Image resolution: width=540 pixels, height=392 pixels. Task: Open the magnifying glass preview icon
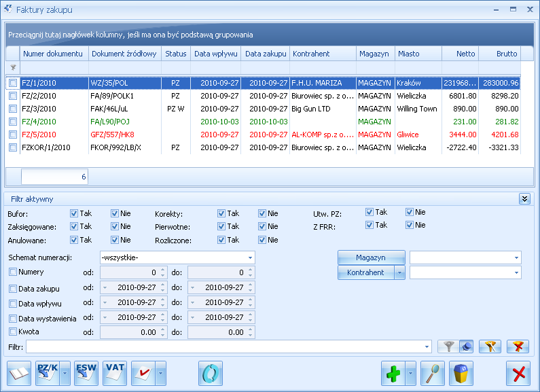[x=433, y=373]
